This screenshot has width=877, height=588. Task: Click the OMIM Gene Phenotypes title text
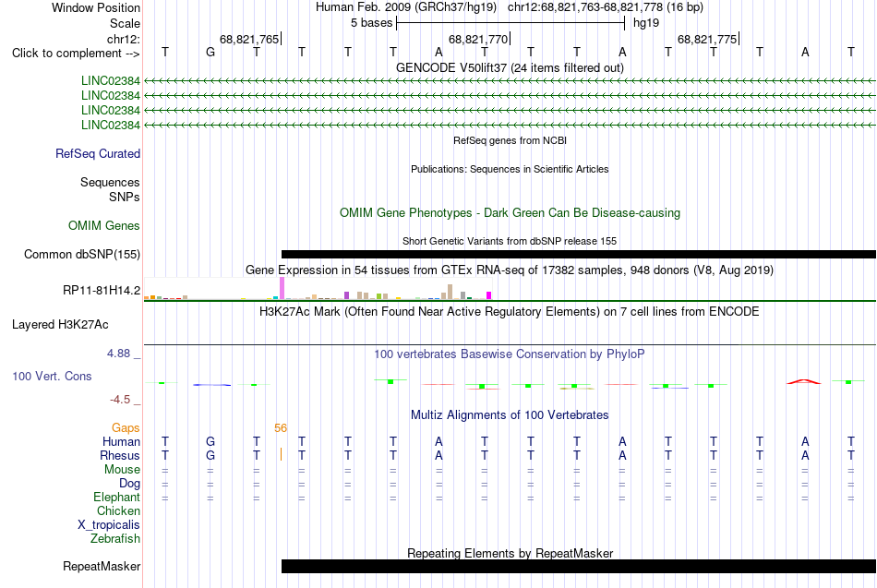(x=510, y=212)
